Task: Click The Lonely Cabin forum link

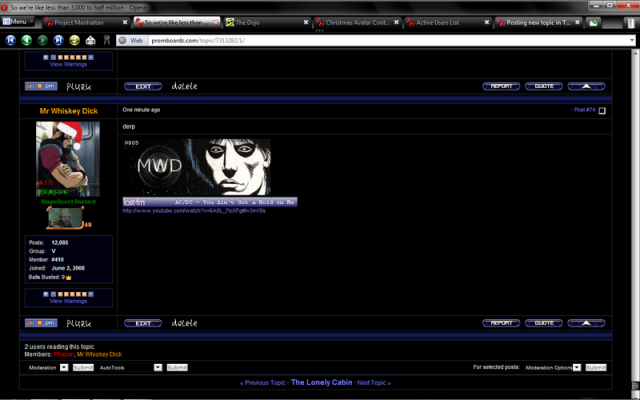Action: pyautogui.click(x=321, y=383)
